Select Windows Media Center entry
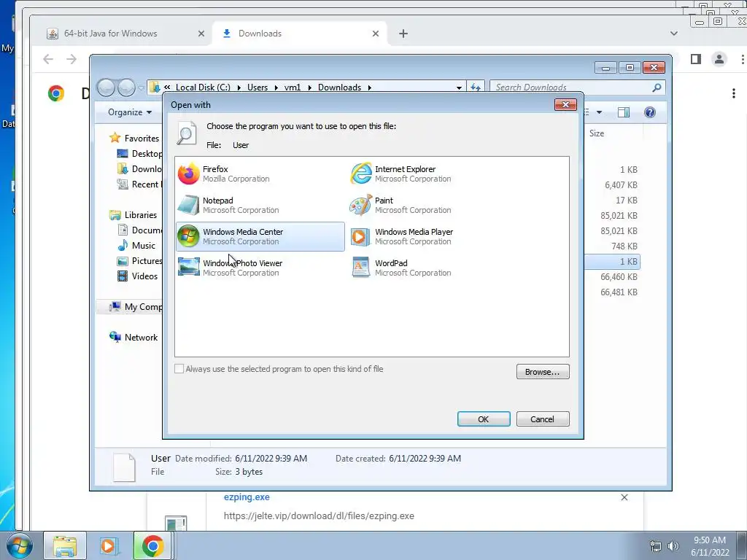747x560 pixels. 260,237
